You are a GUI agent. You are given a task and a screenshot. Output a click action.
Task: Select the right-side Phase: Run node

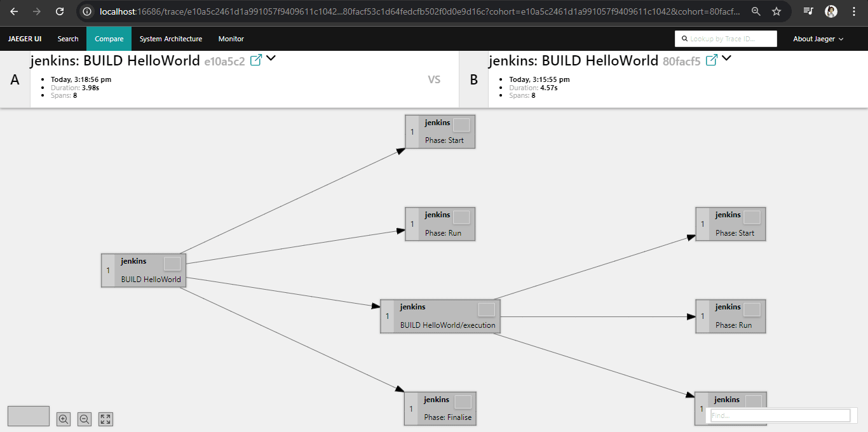pos(731,316)
